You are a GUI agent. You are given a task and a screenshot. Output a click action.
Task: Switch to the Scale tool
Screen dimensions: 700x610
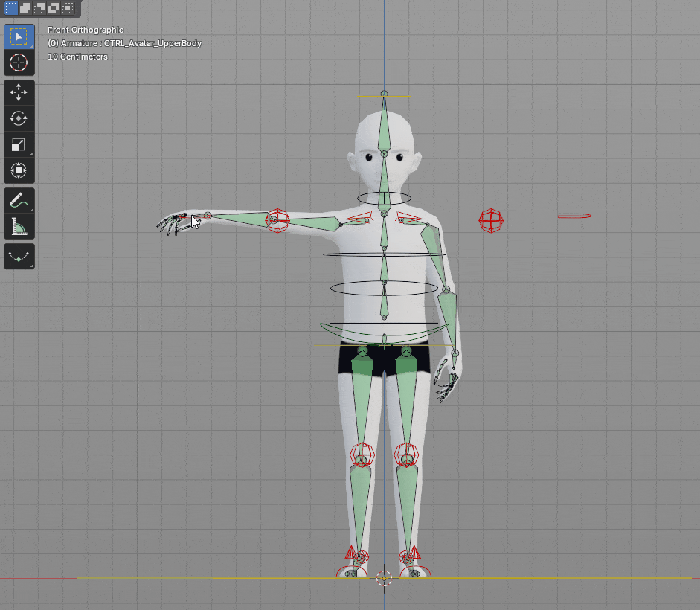pos(19,144)
